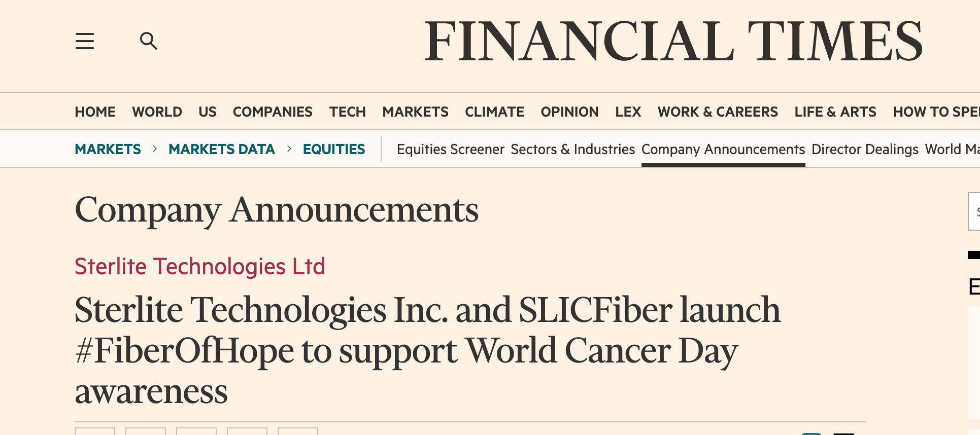The height and width of the screenshot is (435, 980).
Task: Open the Climate section
Action: (494, 112)
